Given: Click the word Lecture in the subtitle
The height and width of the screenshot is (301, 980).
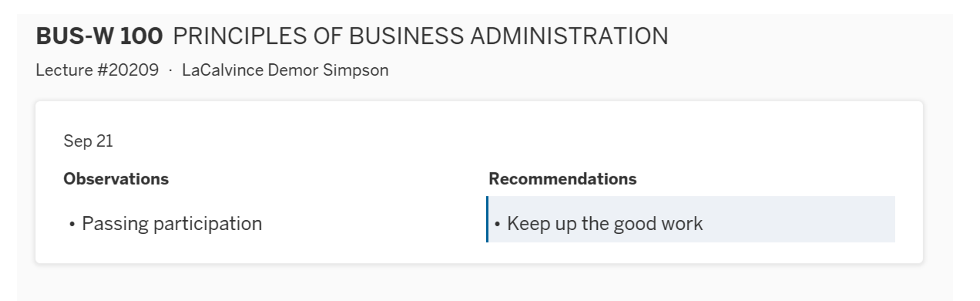Looking at the screenshot, I should pyautogui.click(x=64, y=70).
